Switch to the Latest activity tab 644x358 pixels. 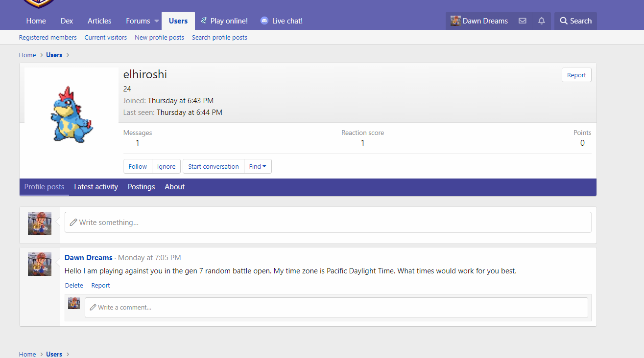pos(96,187)
